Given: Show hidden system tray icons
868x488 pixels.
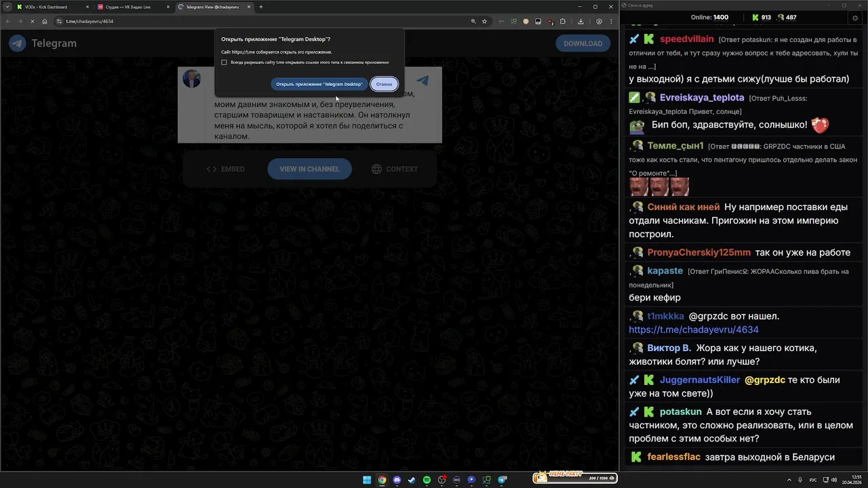Looking at the screenshot, I should 791,480.
